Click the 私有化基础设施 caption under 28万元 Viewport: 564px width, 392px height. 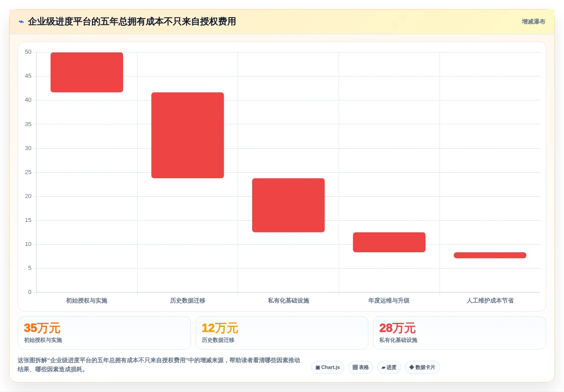click(x=398, y=340)
